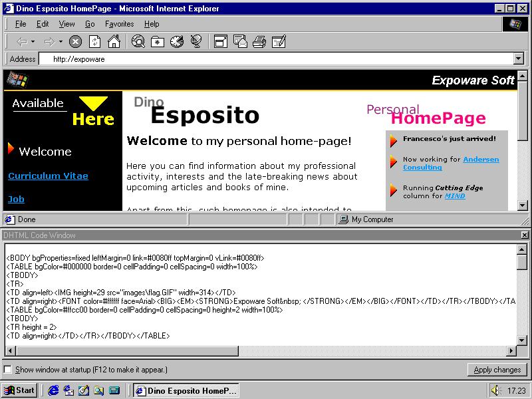This screenshot has width=532, height=399.
Task: Click the Edit page toolbar icon
Action: coord(279,42)
